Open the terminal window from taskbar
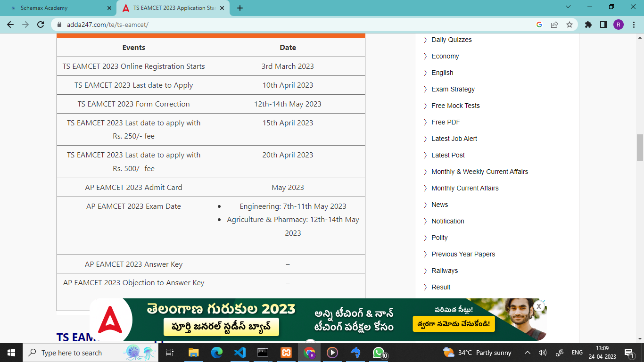This screenshot has height=362, width=644. [263, 353]
